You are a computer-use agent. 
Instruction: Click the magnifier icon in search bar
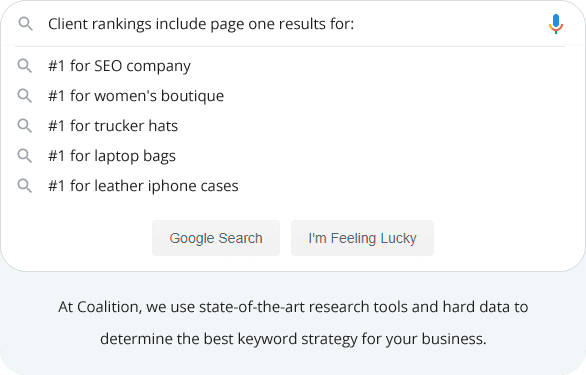pos(25,24)
